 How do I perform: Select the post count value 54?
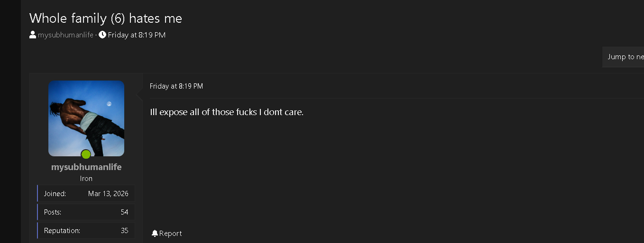coord(124,212)
